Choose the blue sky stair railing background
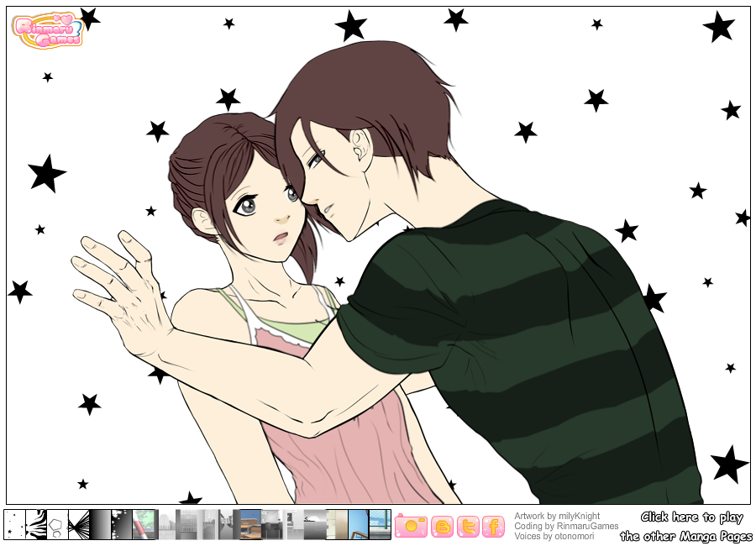The image size is (756, 546). [x=358, y=524]
